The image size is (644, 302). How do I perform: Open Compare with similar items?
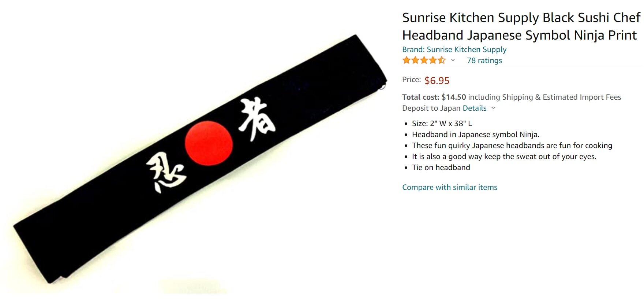tap(450, 187)
